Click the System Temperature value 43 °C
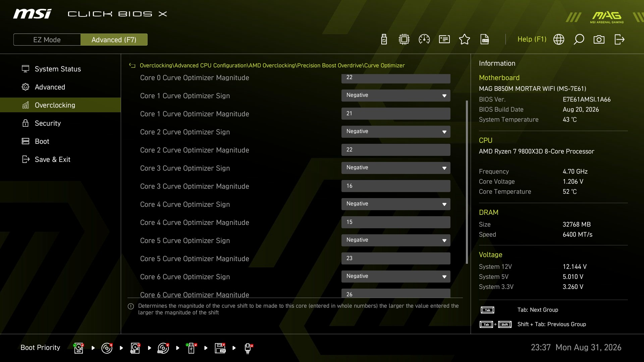The image size is (644, 362). click(x=570, y=120)
